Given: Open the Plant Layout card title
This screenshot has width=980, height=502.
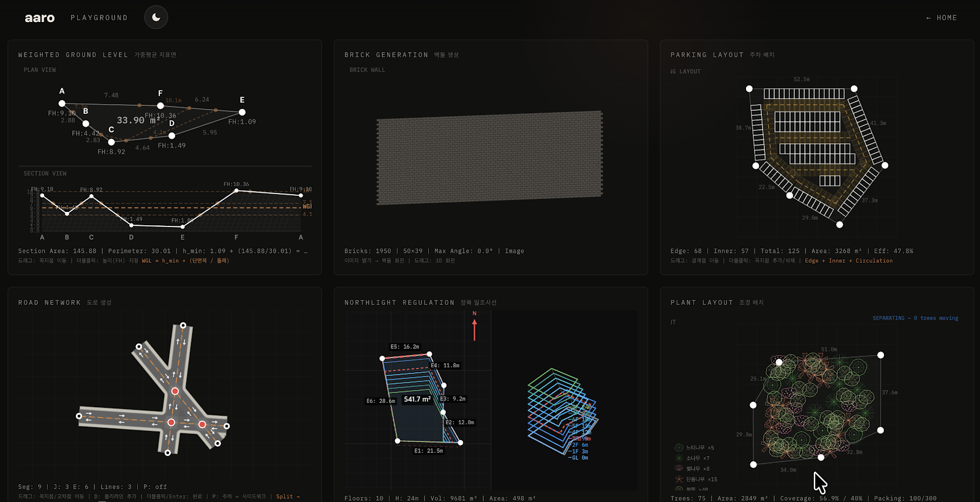Looking at the screenshot, I should pos(702,302).
